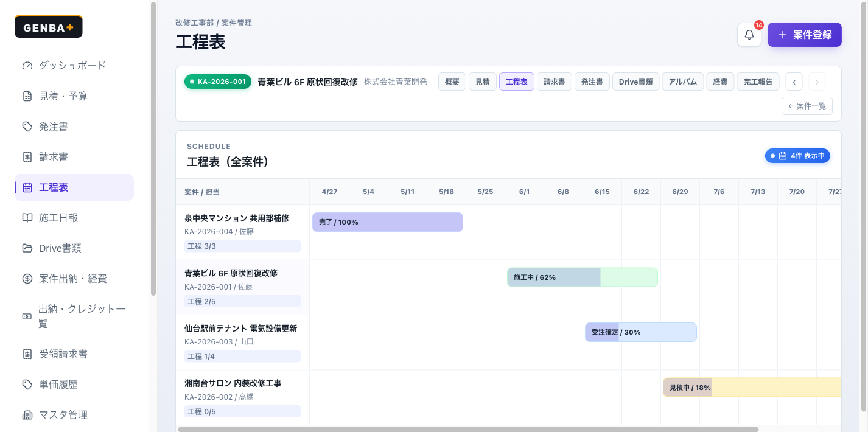Click the 工程 2/5 chip
The image size is (868, 432).
point(242,301)
